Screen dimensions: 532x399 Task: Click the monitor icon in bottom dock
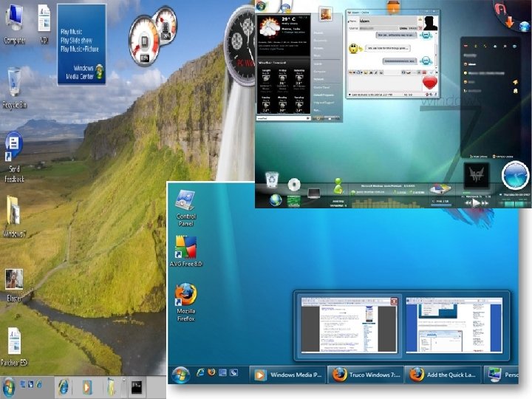click(314, 194)
